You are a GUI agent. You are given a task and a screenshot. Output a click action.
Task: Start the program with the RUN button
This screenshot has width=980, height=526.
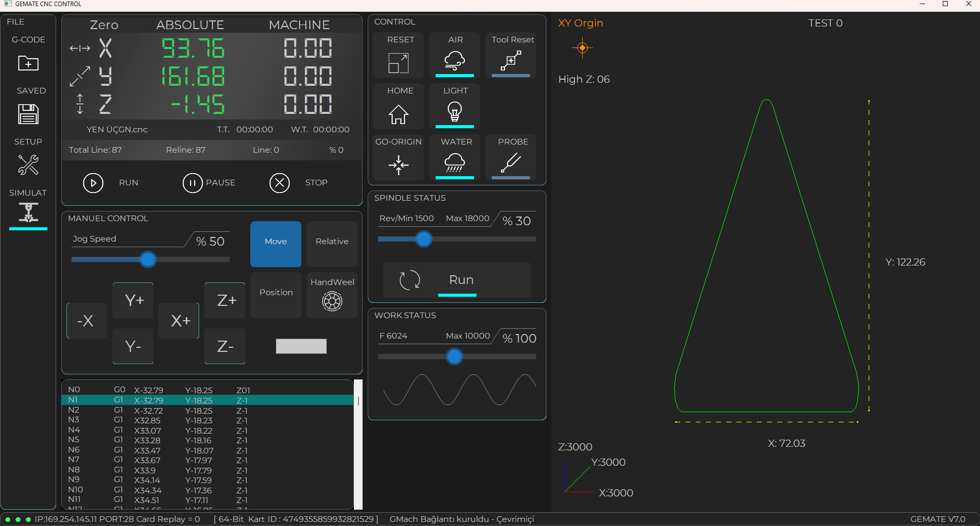coord(93,183)
